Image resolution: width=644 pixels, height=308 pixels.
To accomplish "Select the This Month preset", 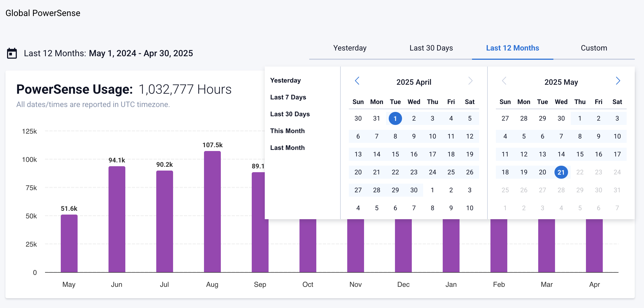I will click(287, 131).
